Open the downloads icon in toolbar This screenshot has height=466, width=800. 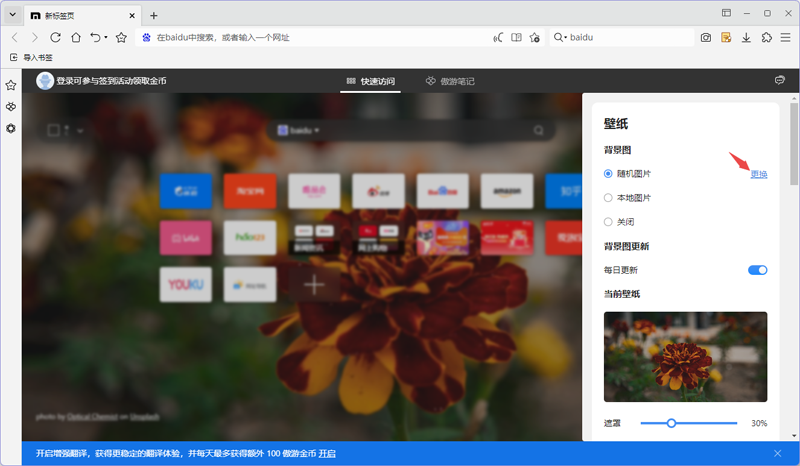coord(746,37)
